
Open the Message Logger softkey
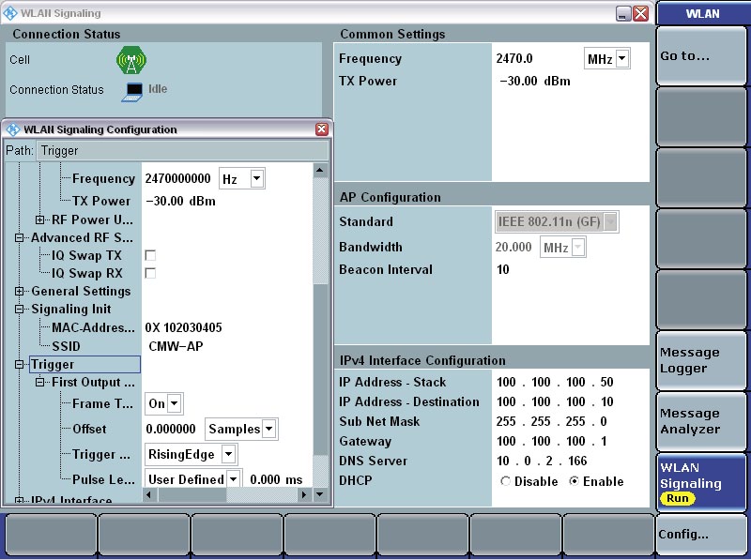click(700, 360)
